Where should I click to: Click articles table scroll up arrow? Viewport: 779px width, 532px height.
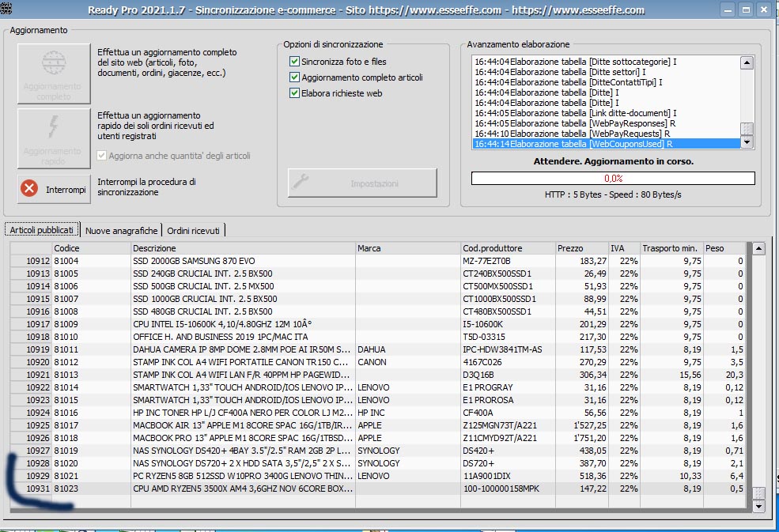point(758,248)
